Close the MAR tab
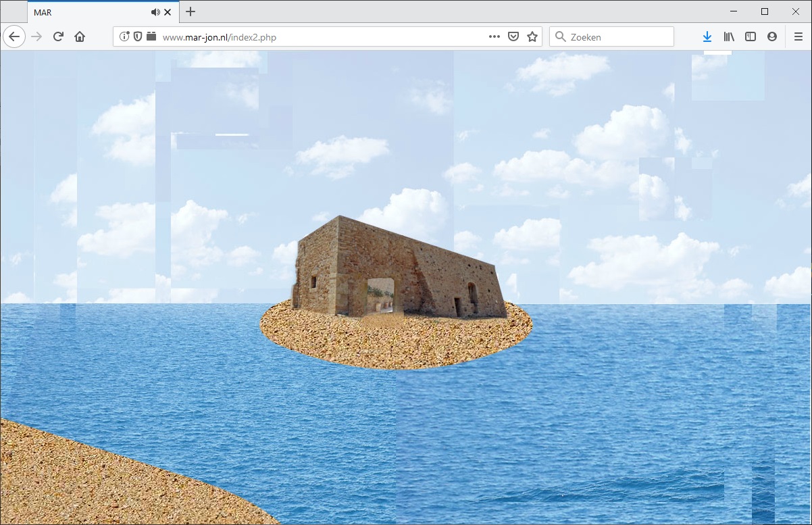 pos(168,12)
